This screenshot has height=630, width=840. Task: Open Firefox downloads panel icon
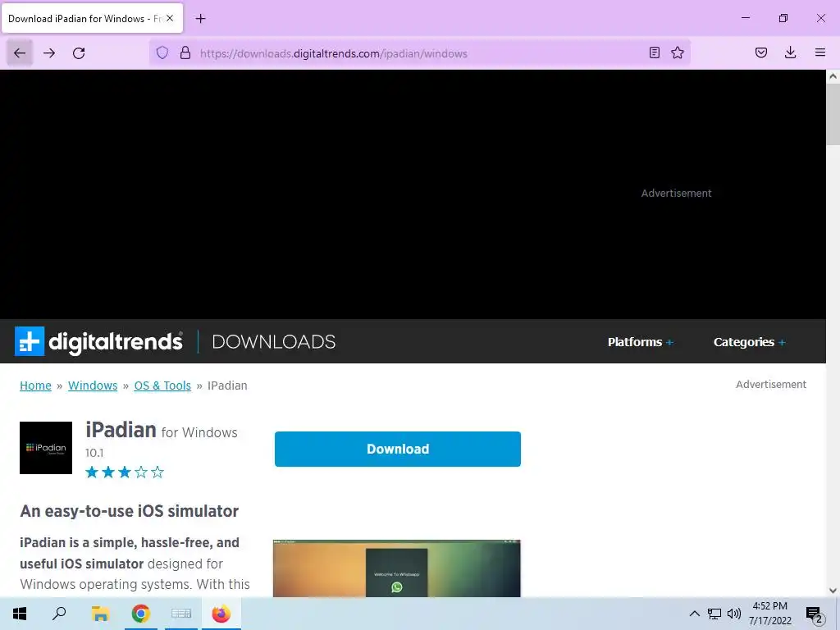tap(790, 52)
